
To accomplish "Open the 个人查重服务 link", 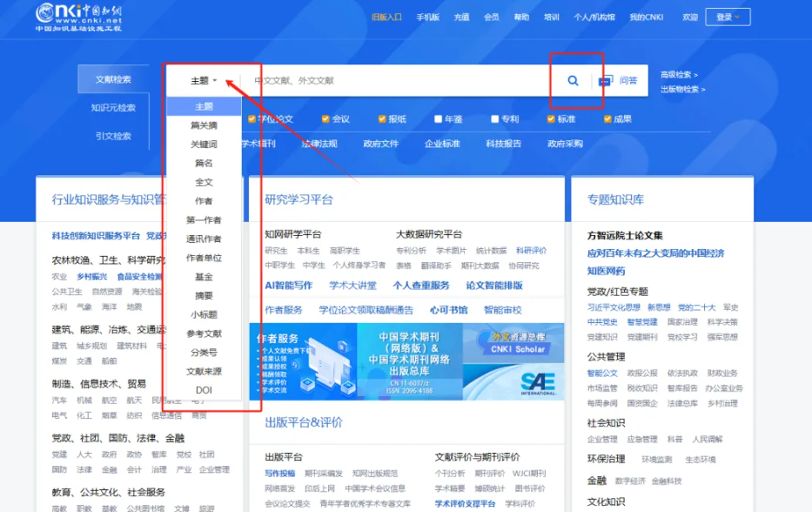I will click(421, 286).
